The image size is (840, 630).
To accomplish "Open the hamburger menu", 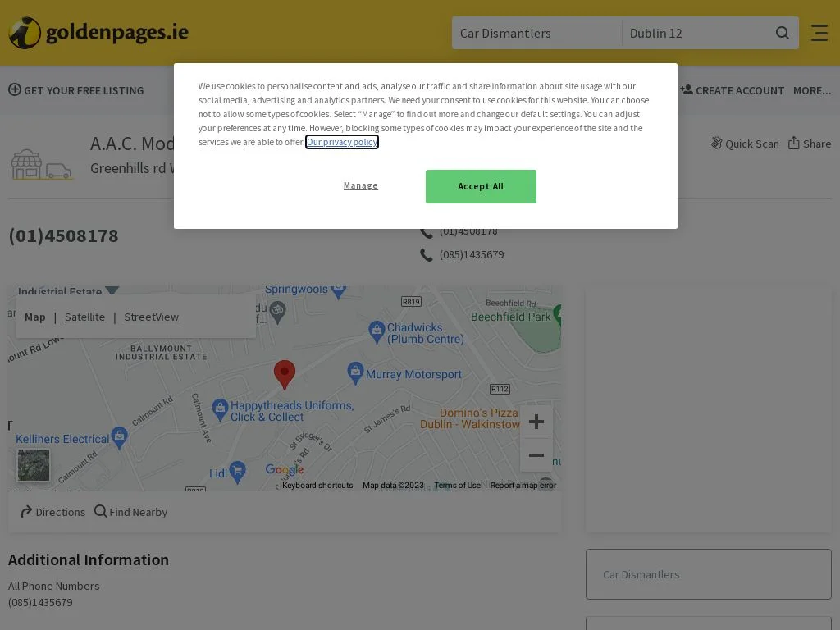I will click(819, 33).
